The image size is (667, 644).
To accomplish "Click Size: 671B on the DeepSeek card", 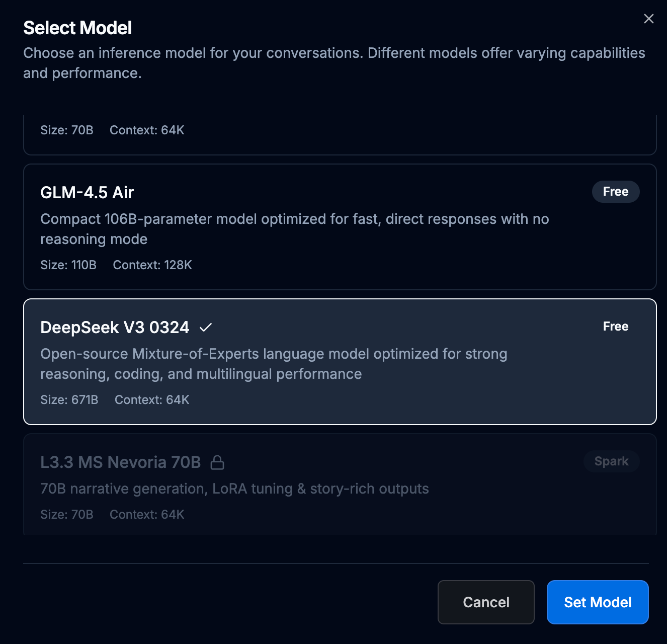I will (69, 400).
